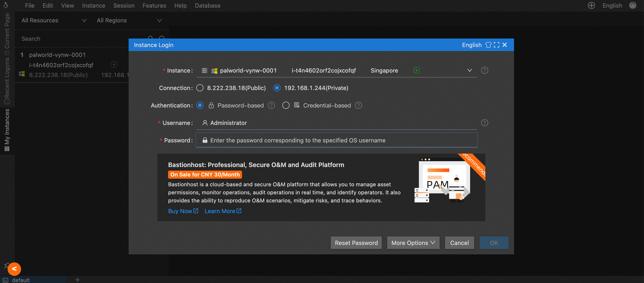644x283 pixels.
Task: Select the 192.168.1.244 Private connection radio
Action: [277, 88]
